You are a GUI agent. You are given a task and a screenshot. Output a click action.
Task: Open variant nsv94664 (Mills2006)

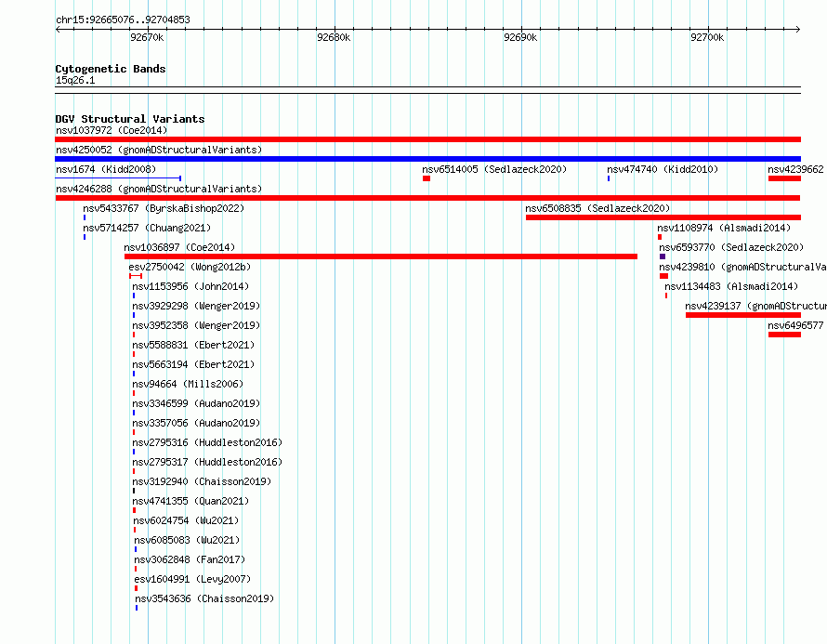click(188, 384)
